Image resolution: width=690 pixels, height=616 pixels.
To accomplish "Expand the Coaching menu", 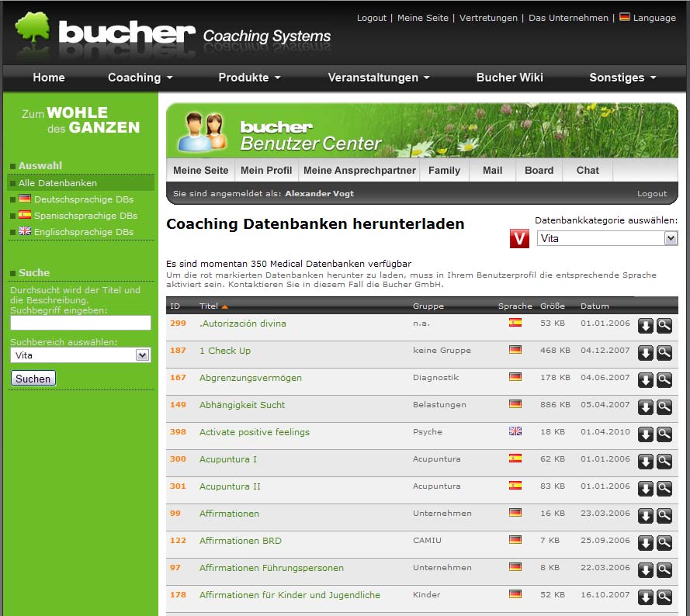I will coord(140,78).
